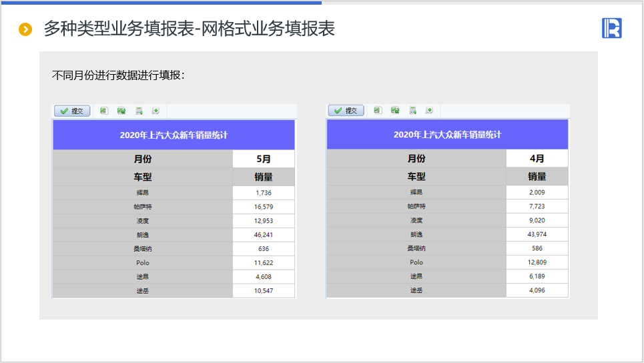Click 帕萨特 row label in 5月 form
Image resolution: width=644 pixels, height=363 pixels.
[x=143, y=207]
